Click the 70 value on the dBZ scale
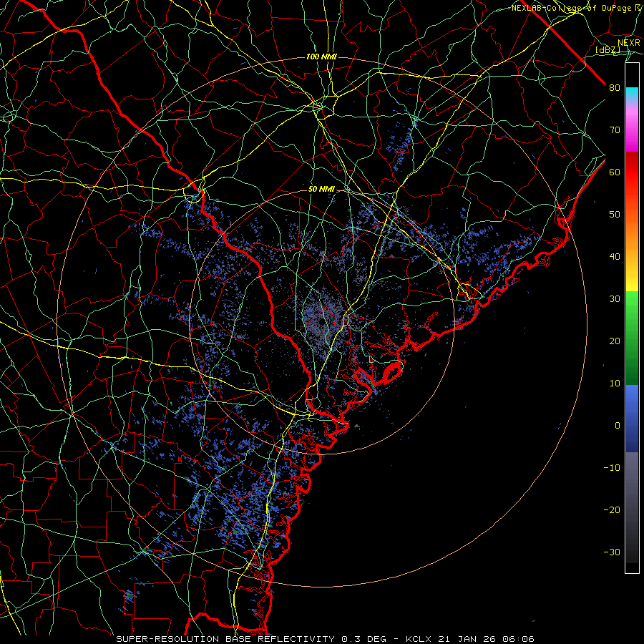Viewport: 644px width, 644px height. 615,130
